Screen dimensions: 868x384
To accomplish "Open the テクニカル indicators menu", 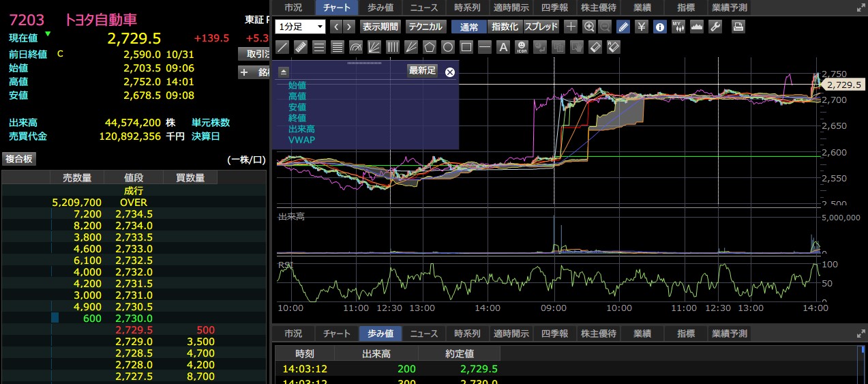I will [425, 27].
